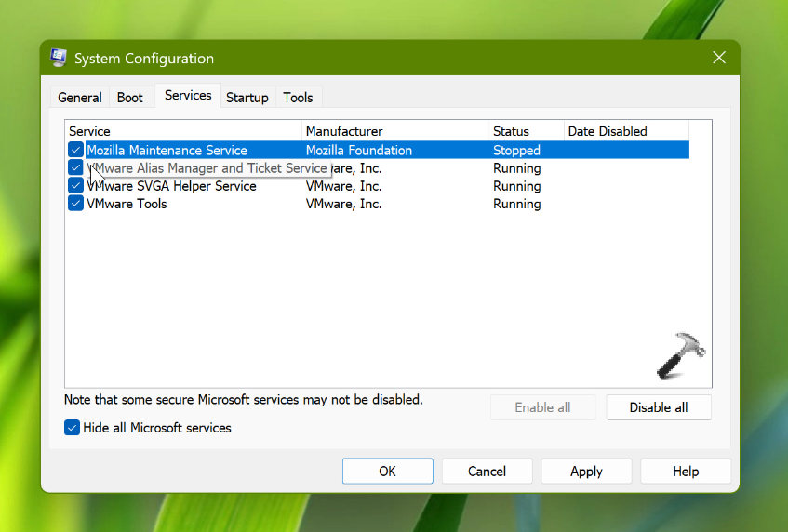Viewport: 788px width, 532px height.
Task: Click the System Configuration title bar icon
Action: pos(59,58)
